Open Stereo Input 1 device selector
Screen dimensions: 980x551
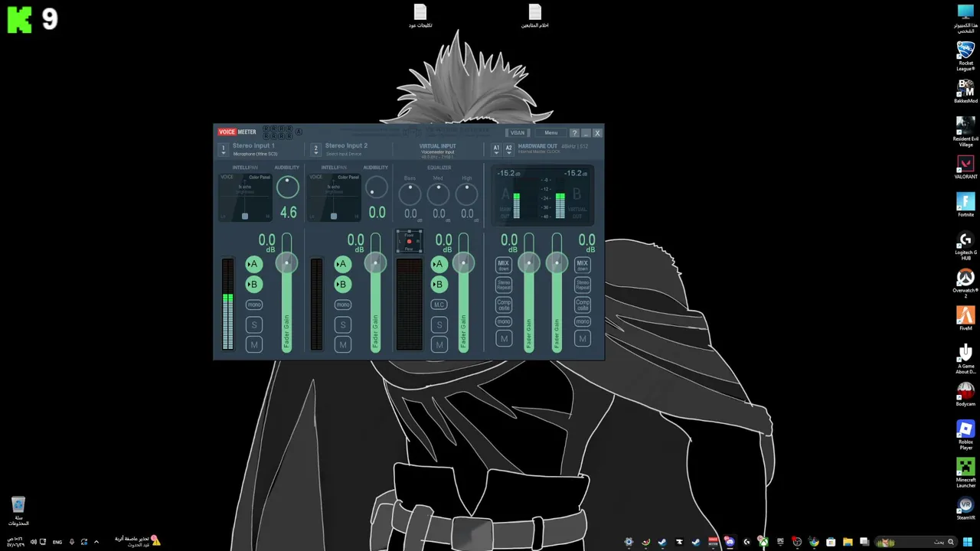pyautogui.click(x=223, y=149)
